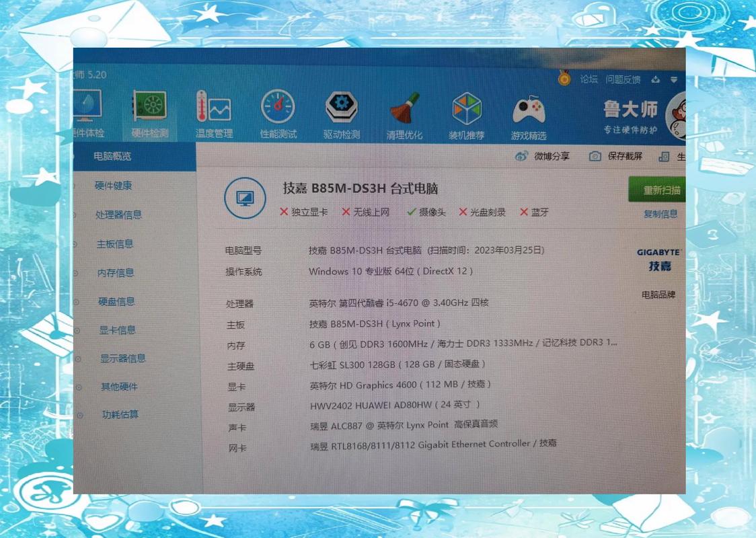Open the dropdown arrow in the top-right corner

[675, 79]
